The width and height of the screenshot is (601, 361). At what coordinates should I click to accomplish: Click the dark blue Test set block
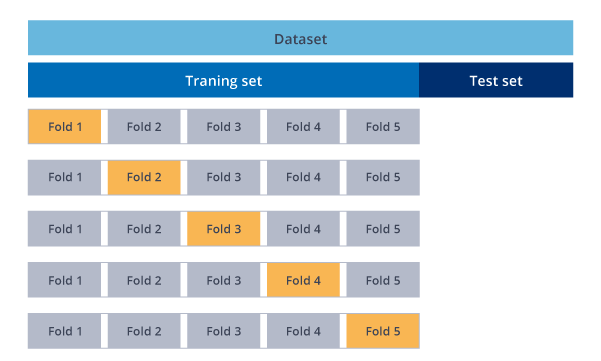[x=496, y=80]
